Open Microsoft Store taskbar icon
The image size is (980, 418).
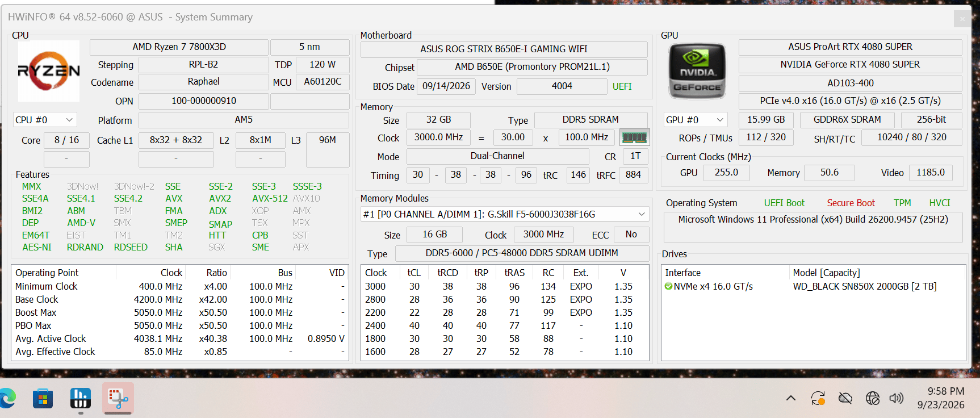pos(43,398)
